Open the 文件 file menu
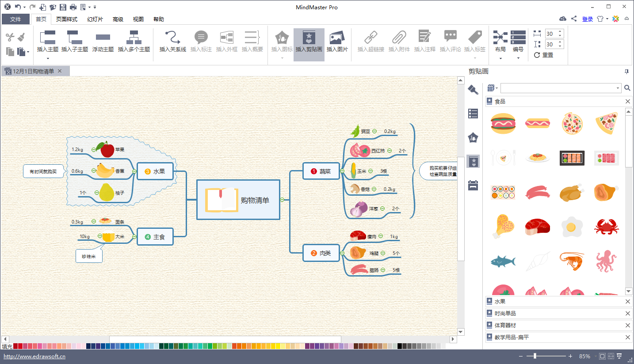The image size is (634, 364). click(15, 19)
